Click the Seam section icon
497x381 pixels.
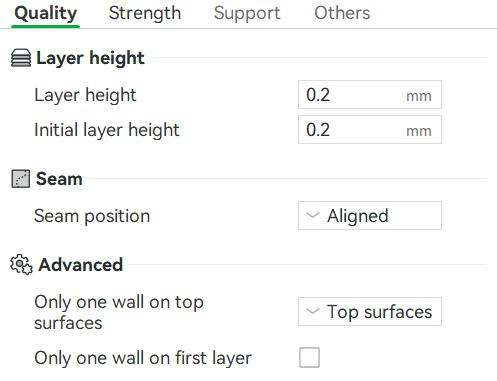(x=21, y=179)
